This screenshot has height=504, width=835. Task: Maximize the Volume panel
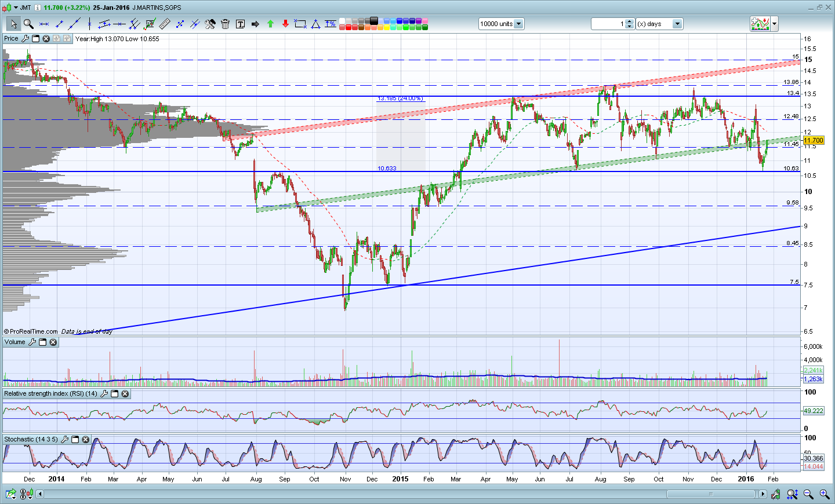(42, 342)
